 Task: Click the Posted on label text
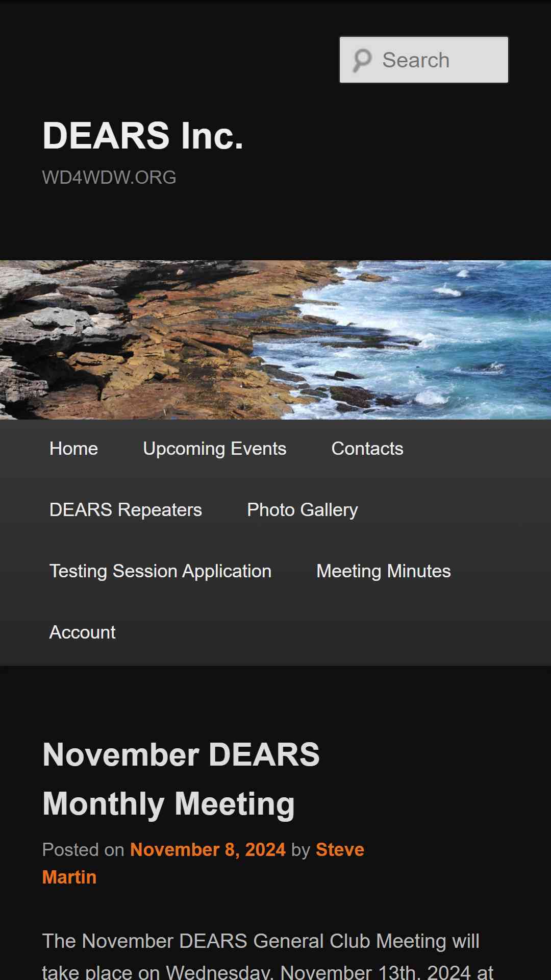pyautogui.click(x=83, y=850)
